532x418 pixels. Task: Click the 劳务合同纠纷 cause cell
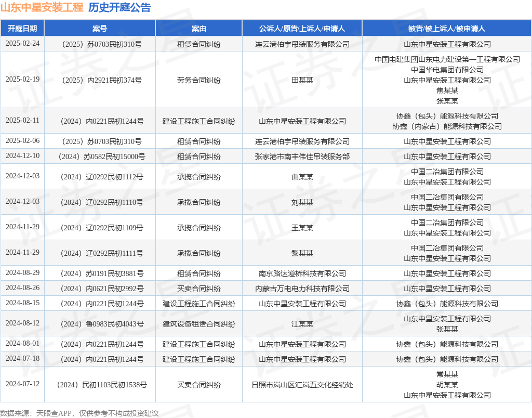(199, 80)
